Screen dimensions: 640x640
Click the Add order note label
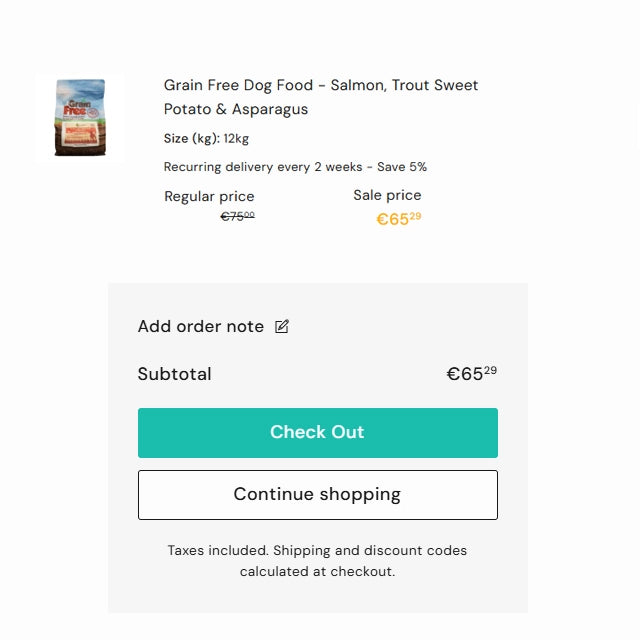click(x=201, y=326)
